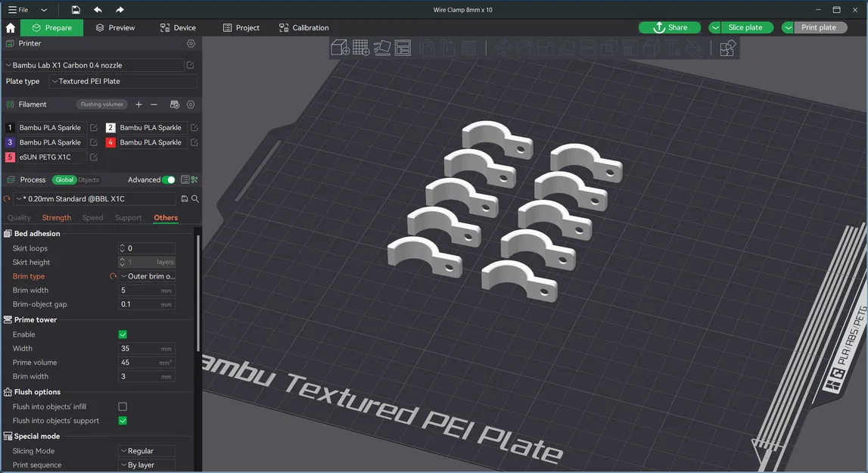
Task: Edit filament 2 preset
Action: (194, 127)
